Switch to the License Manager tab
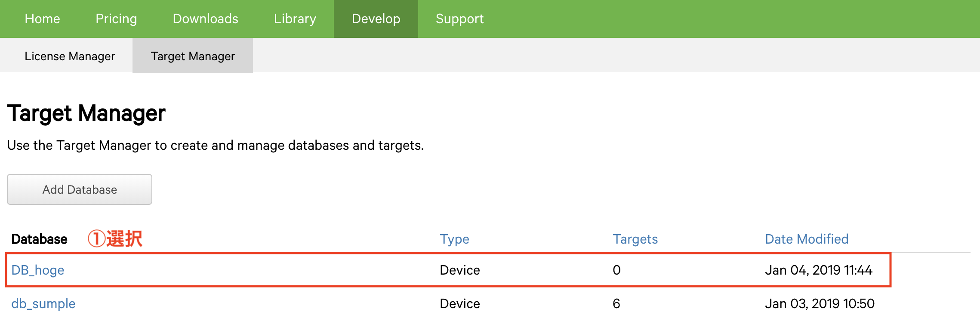Image resolution: width=980 pixels, height=334 pixels. click(x=70, y=56)
